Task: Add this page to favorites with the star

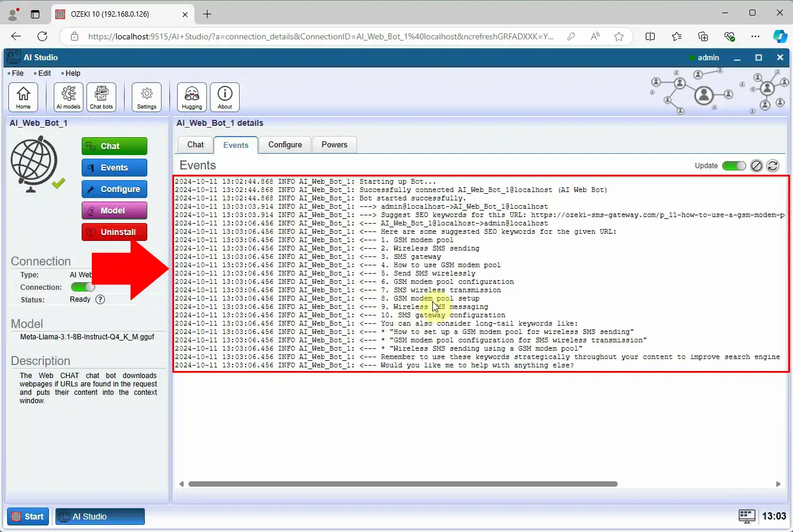Action: [x=619, y=36]
